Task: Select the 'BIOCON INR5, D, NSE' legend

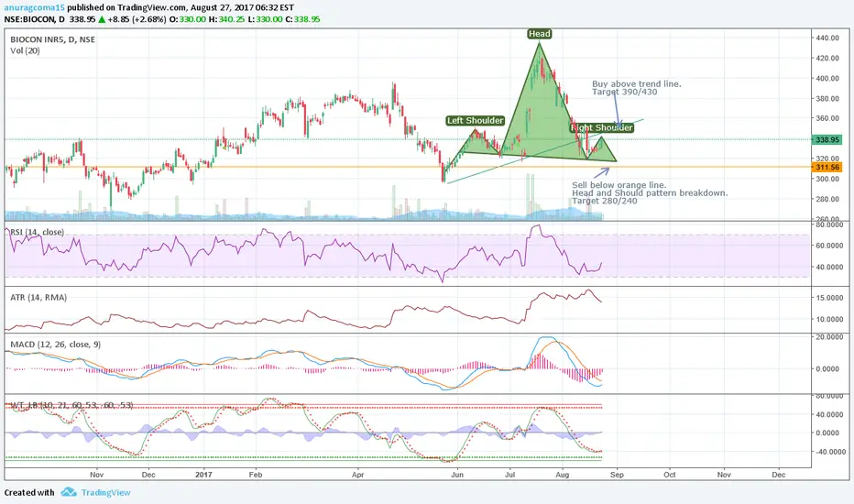Action: [x=53, y=39]
